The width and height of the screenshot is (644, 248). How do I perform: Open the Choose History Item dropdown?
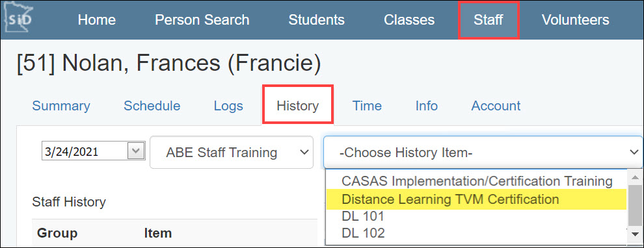click(483, 152)
